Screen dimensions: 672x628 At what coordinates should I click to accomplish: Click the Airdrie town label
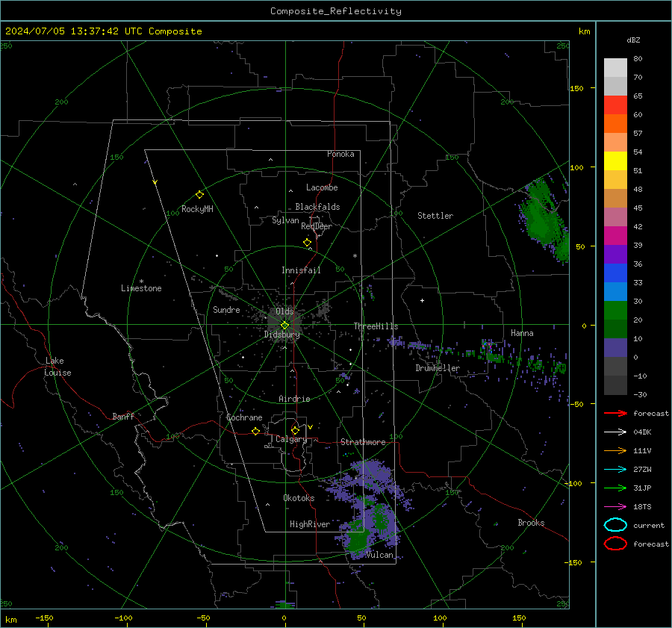pos(294,399)
